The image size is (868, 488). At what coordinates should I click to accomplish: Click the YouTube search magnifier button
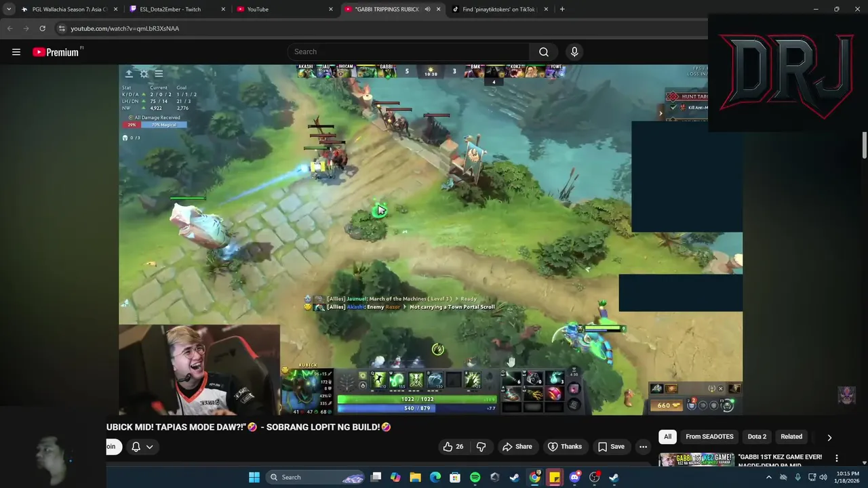coord(543,52)
